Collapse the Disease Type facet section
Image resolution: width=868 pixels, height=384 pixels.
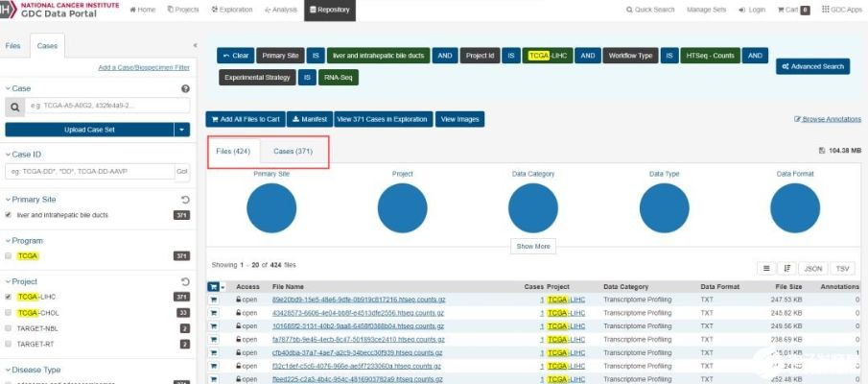pos(9,369)
